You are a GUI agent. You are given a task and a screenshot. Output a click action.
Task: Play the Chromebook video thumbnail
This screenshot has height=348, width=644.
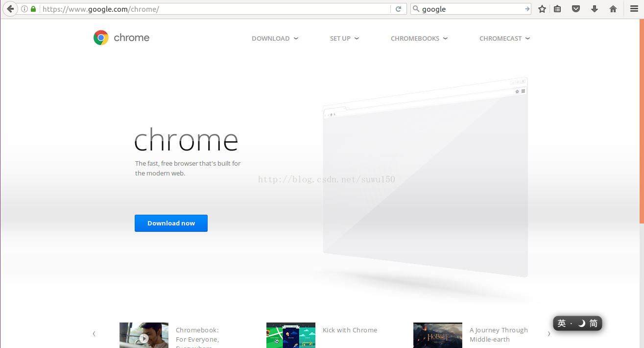tap(143, 335)
